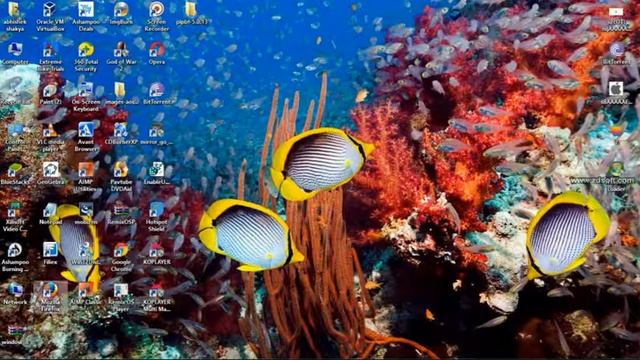The height and width of the screenshot is (360, 640).
Task: Select the RemixOS Player icon
Action: 121,290
